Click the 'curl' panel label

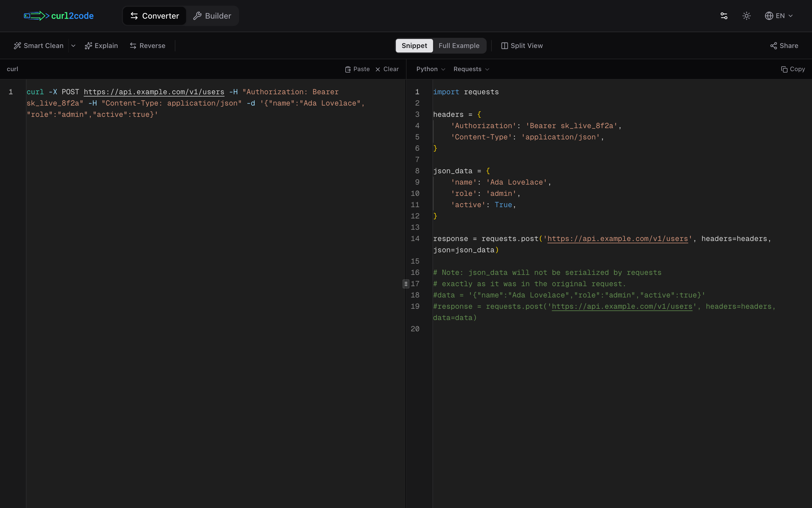tap(12, 69)
